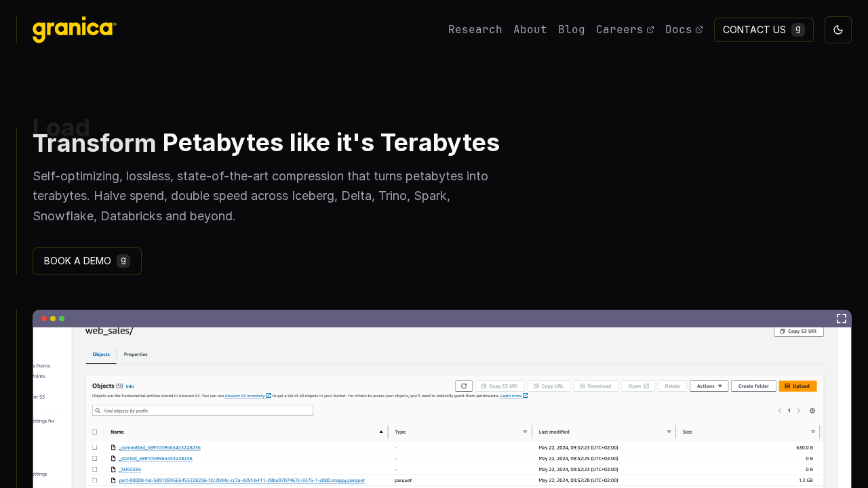Click the Book a Demo button
Screen dimensions: 868x488
pos(87,261)
